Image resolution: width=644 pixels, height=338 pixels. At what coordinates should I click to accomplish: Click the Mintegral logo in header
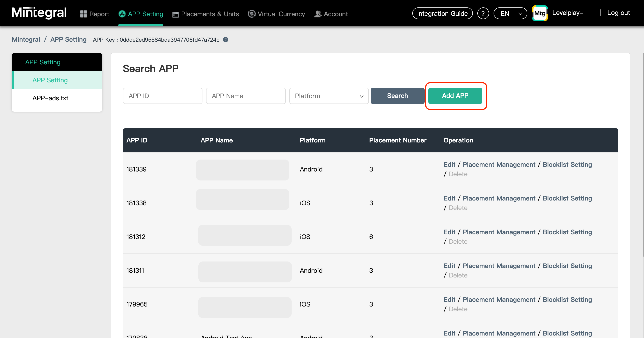point(39,13)
